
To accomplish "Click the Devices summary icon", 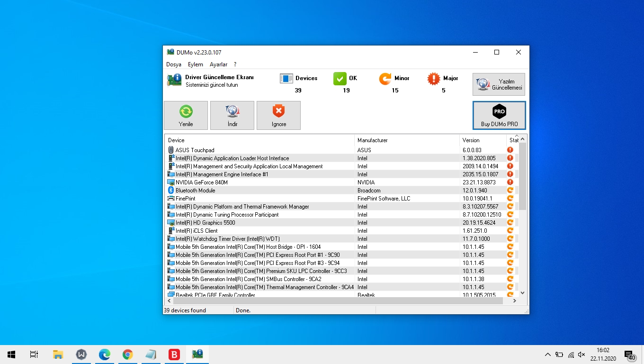I will (x=286, y=79).
